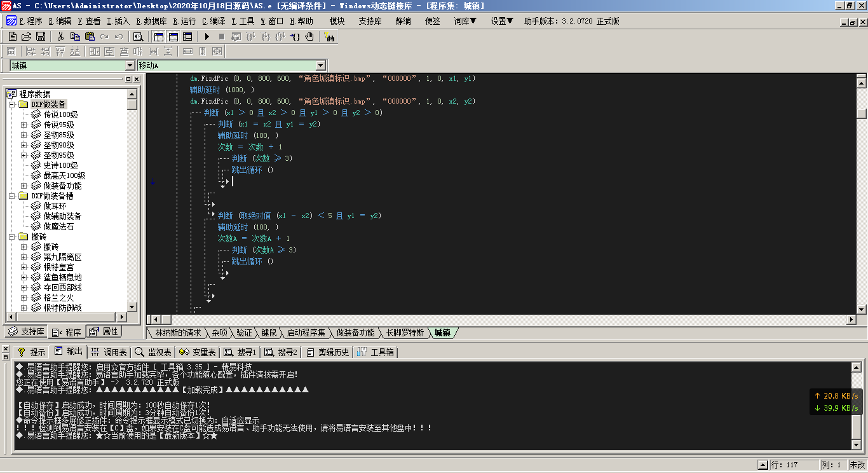Viewport: 868px width, 473px height.
Task: Click the New file toolbar icon
Action: [x=13, y=37]
